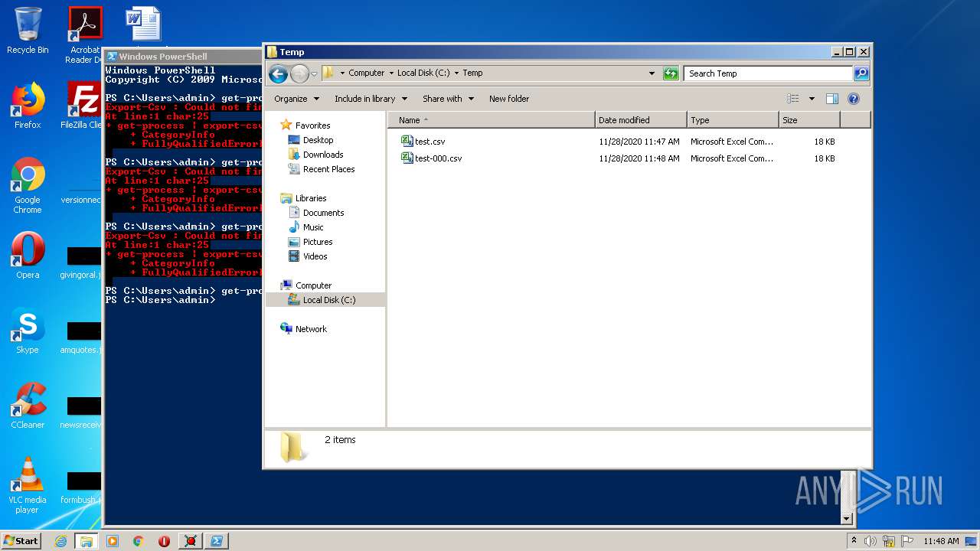Open the network tray icon
This screenshot has width=980, height=551.
889,541
